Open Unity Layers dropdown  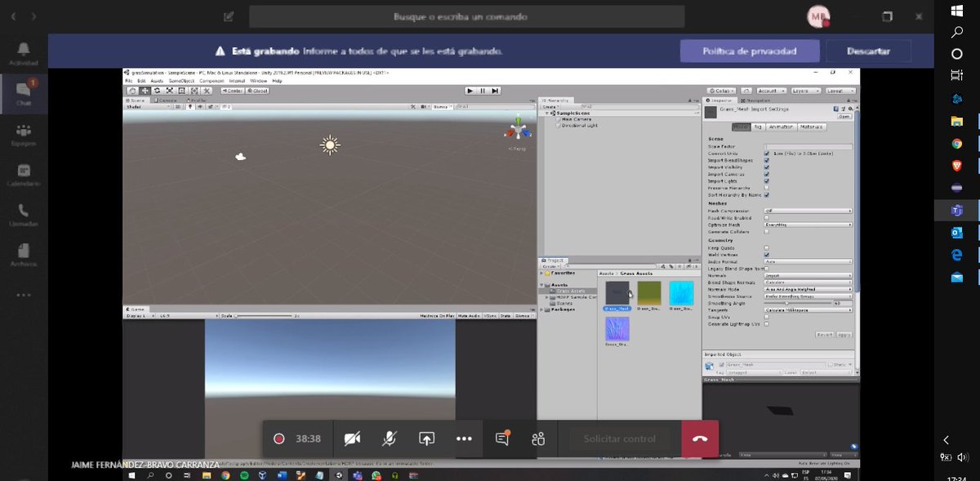coord(804,91)
